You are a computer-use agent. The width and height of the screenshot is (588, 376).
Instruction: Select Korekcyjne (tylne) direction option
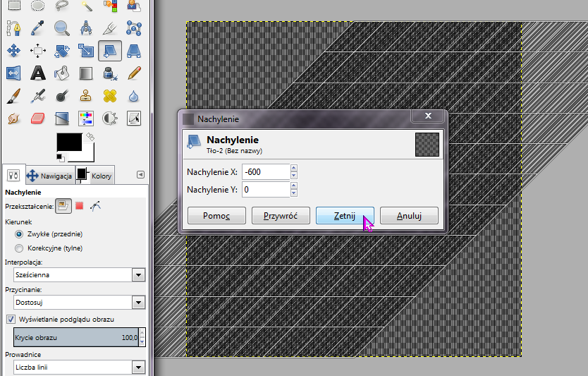(19, 248)
